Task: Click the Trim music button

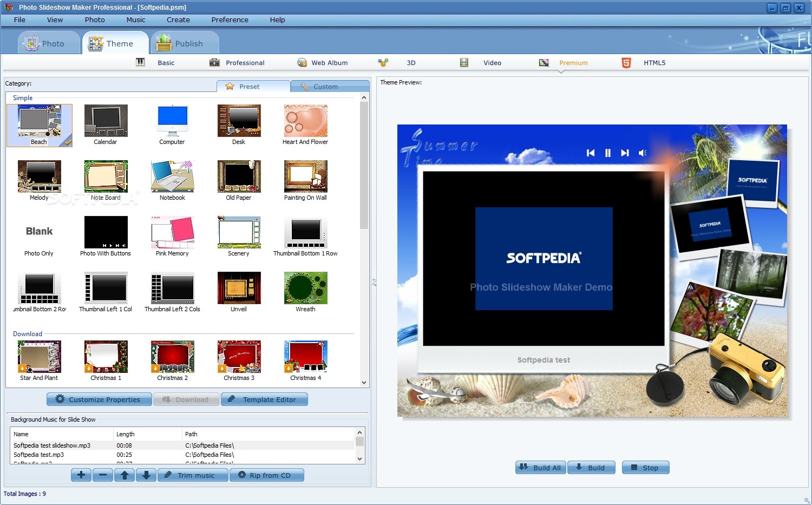Action: [193, 475]
